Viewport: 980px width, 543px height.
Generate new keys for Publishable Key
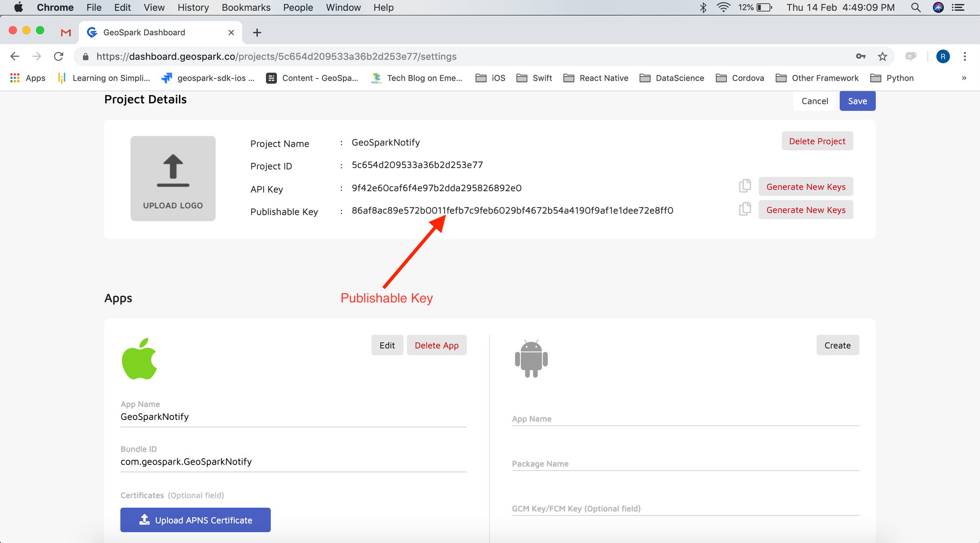click(806, 210)
